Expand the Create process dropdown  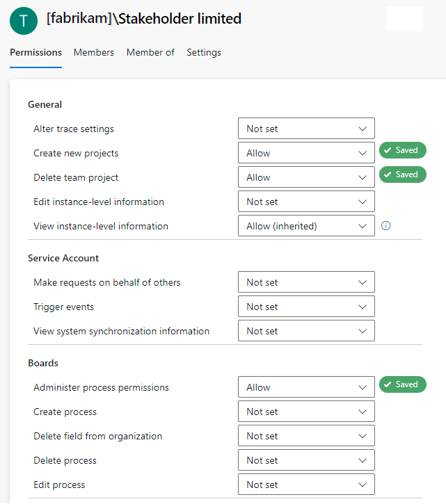(x=306, y=412)
